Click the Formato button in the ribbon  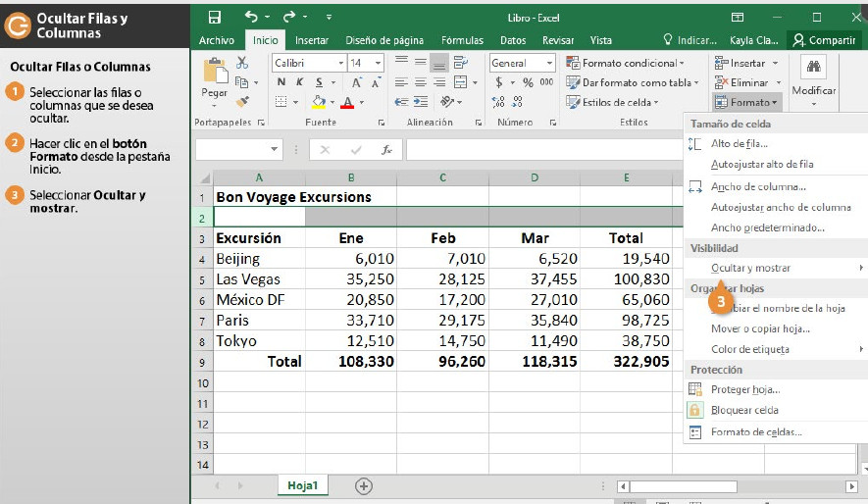pyautogui.click(x=747, y=102)
